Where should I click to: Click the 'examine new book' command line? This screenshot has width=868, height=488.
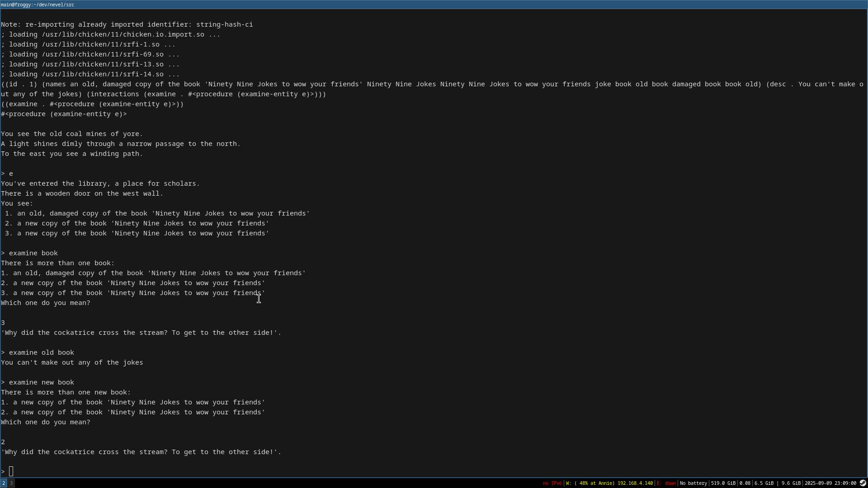tap(41, 382)
